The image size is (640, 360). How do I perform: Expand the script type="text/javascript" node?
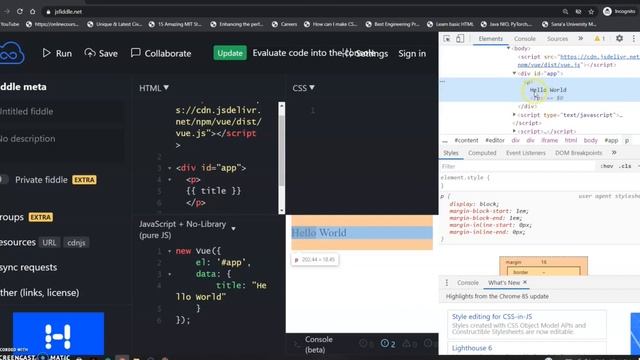point(514,115)
